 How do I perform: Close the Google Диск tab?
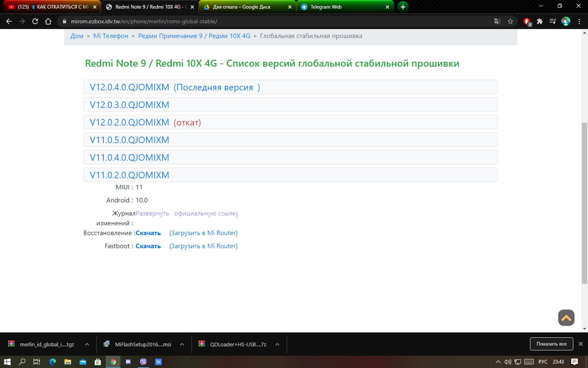pyautogui.click(x=290, y=7)
